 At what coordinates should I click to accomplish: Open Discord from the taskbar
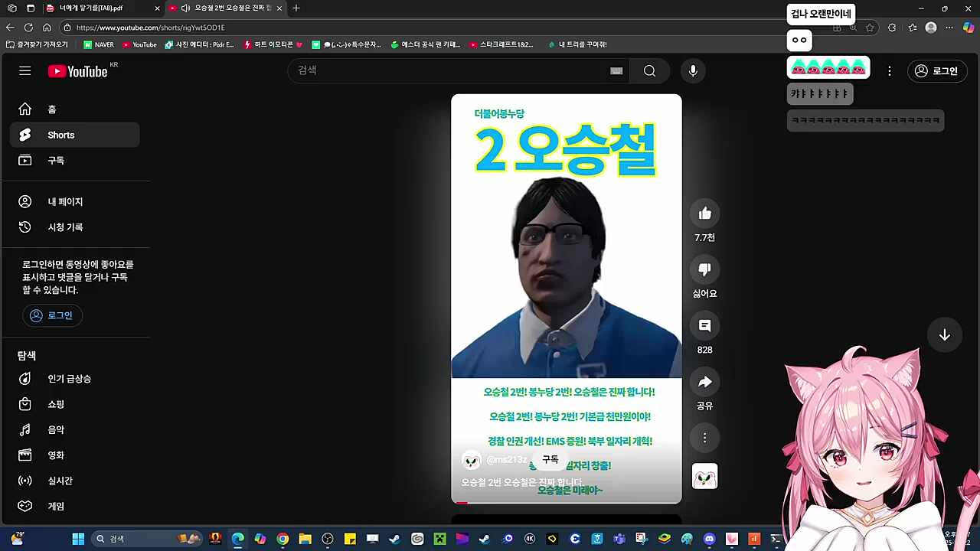(709, 539)
